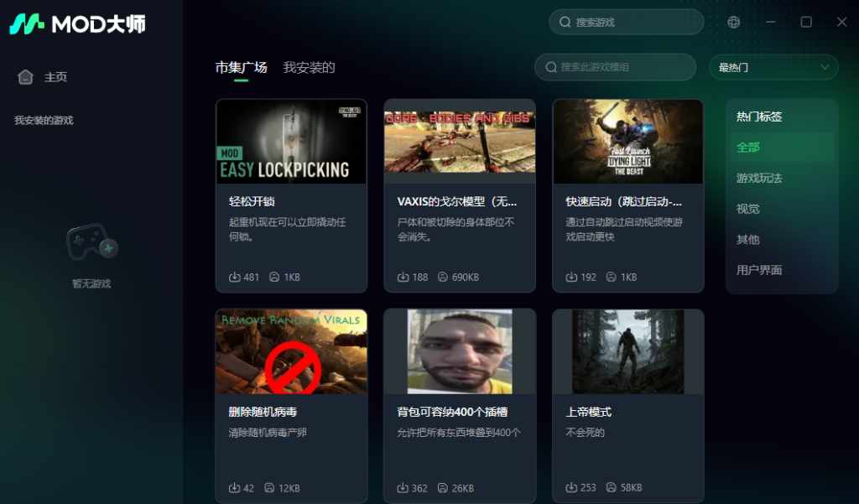Image resolution: width=859 pixels, height=504 pixels.
Task: Click the download count 362
Action: 419,488
